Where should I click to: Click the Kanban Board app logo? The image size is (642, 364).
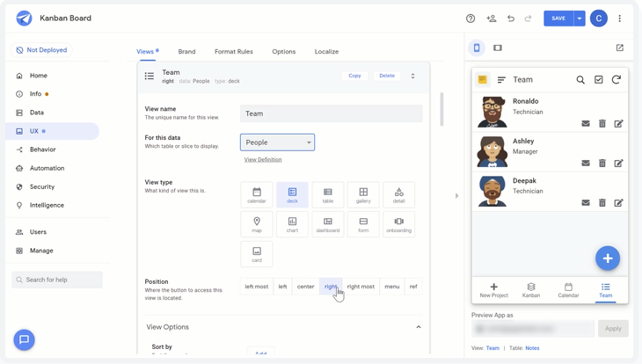(x=24, y=18)
